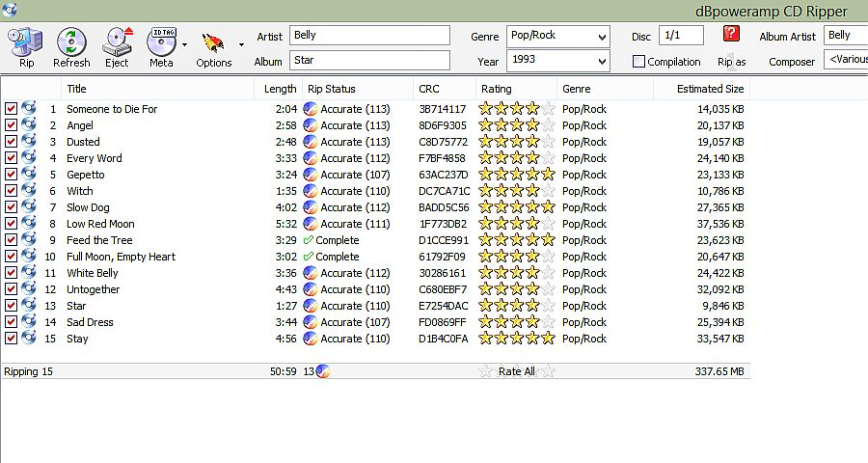Sort by the Title column header
The height and width of the screenshot is (463, 868).
(157, 89)
